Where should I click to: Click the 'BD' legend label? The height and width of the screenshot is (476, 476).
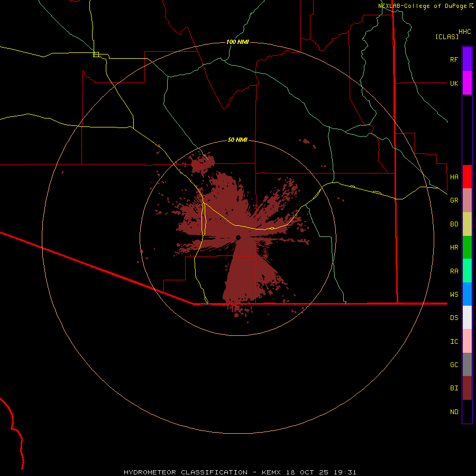(454, 224)
